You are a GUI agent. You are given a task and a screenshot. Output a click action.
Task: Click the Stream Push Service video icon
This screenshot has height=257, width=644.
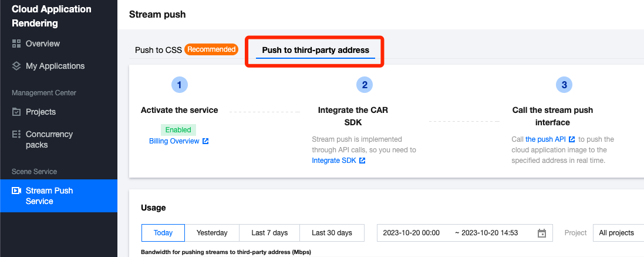(x=16, y=191)
